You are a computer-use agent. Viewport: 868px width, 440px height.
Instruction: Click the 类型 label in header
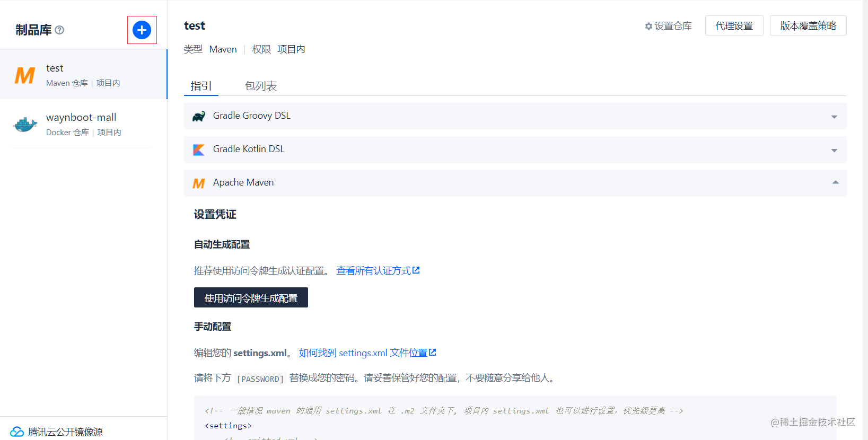coord(193,49)
